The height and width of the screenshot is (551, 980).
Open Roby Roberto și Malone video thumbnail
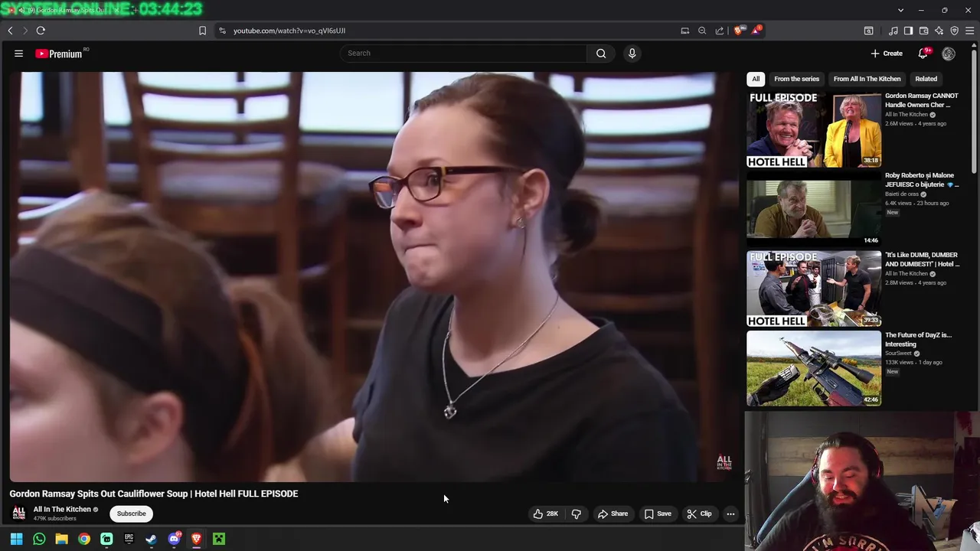pos(814,210)
